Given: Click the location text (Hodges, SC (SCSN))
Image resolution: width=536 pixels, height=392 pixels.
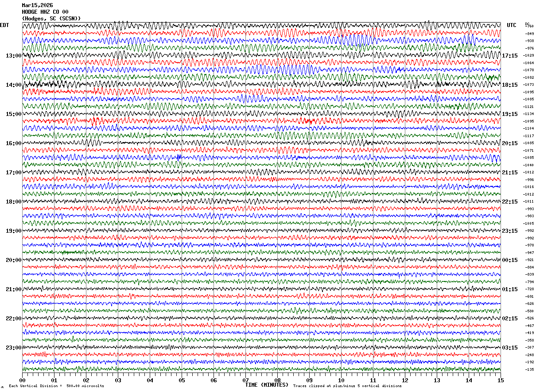Looking at the screenshot, I should coord(51,19).
